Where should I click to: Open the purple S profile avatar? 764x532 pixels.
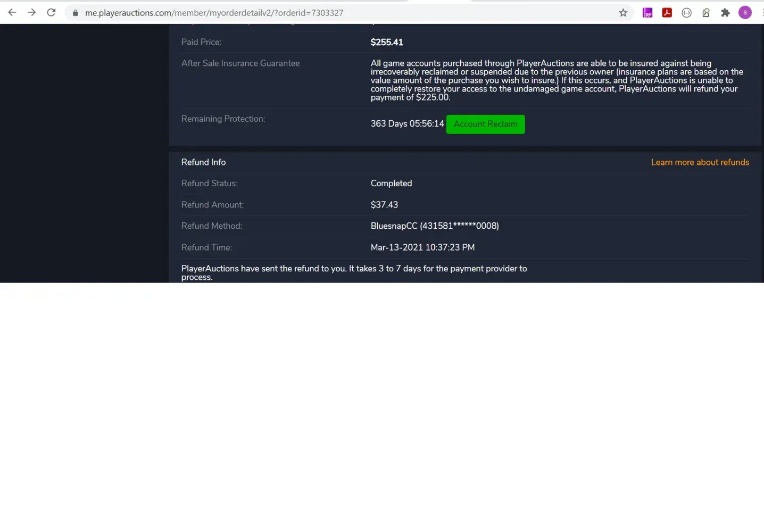point(745,13)
